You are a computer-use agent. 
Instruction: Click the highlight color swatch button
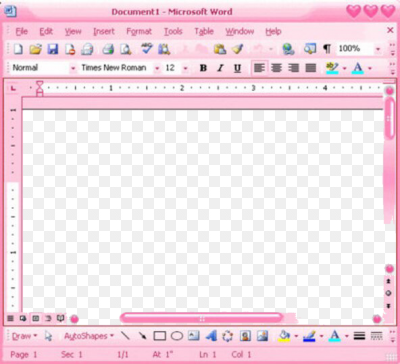332,68
